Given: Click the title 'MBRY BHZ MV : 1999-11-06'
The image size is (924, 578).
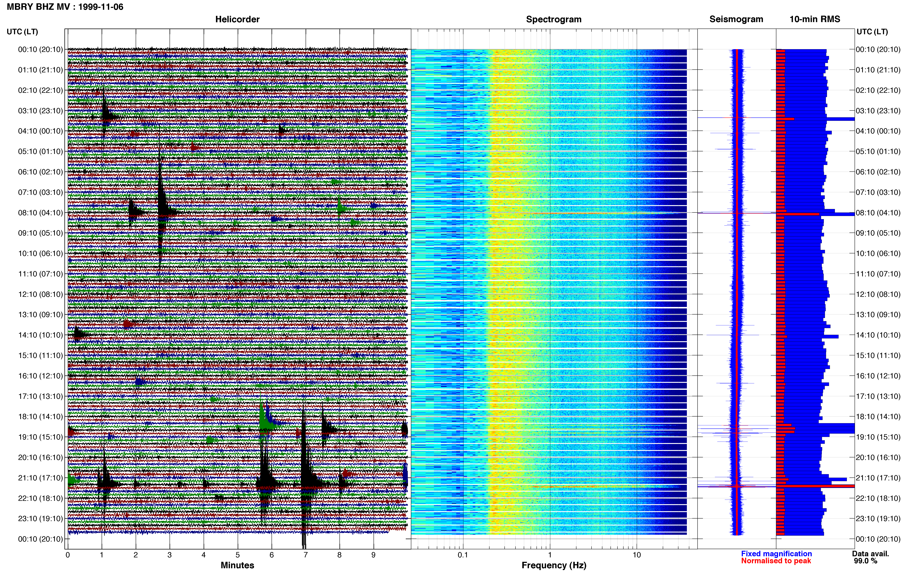Looking at the screenshot, I should click(65, 7).
